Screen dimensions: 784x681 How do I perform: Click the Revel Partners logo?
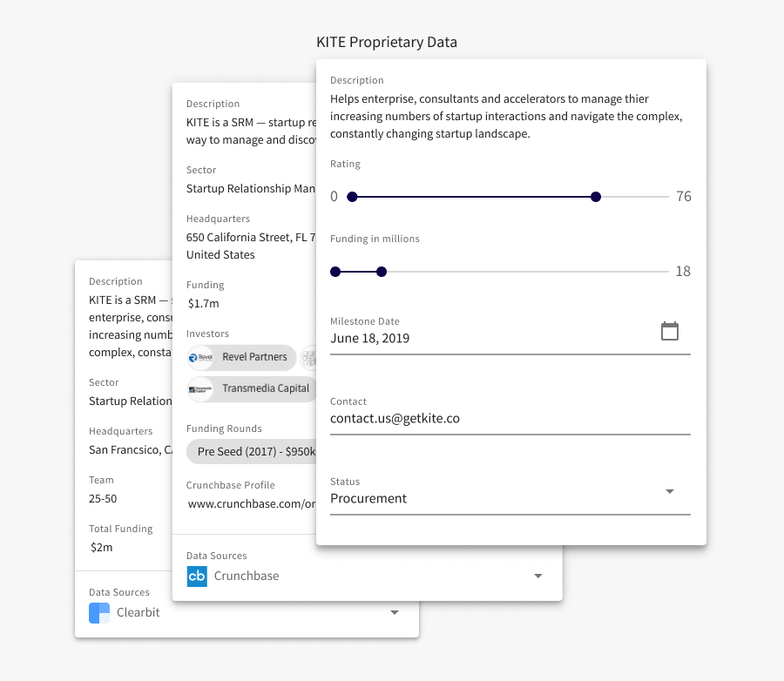pyautogui.click(x=201, y=358)
